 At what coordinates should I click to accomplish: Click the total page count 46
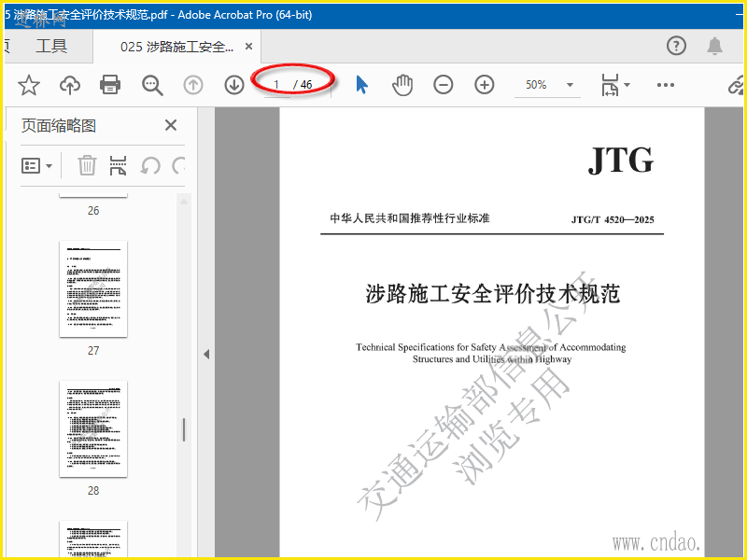click(306, 85)
